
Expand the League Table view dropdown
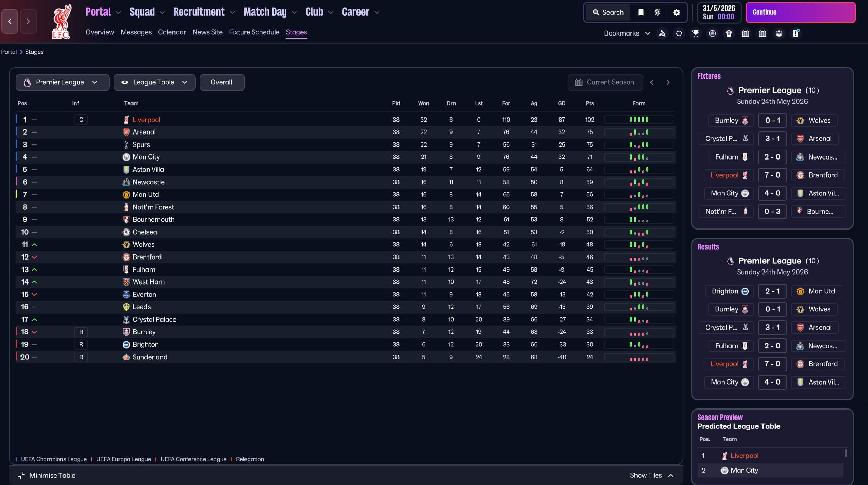pos(154,82)
